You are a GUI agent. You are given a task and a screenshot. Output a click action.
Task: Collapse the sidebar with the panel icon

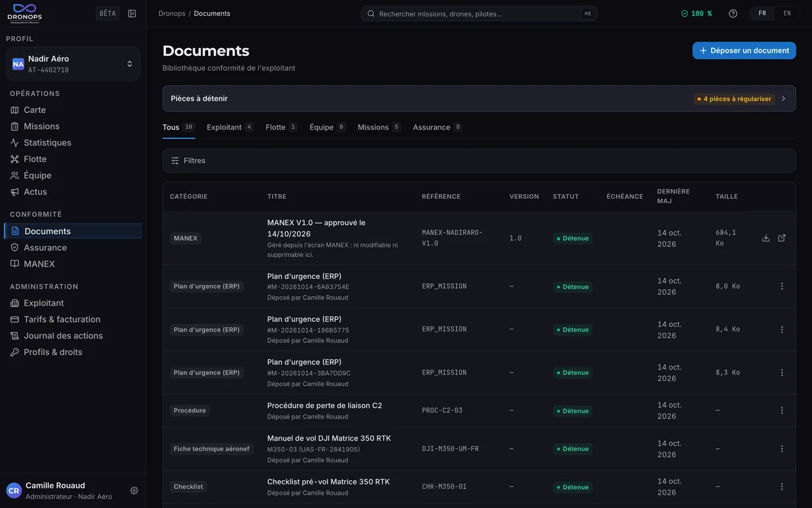point(132,13)
